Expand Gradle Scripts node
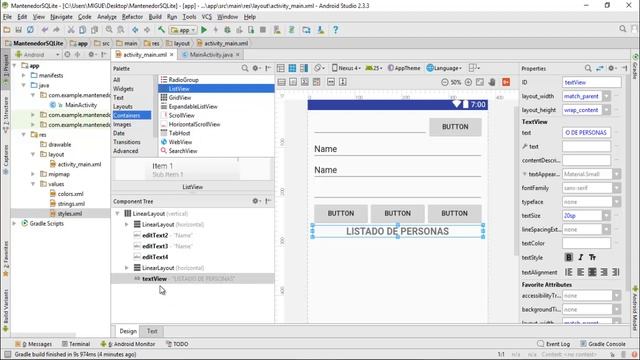 click(15, 223)
